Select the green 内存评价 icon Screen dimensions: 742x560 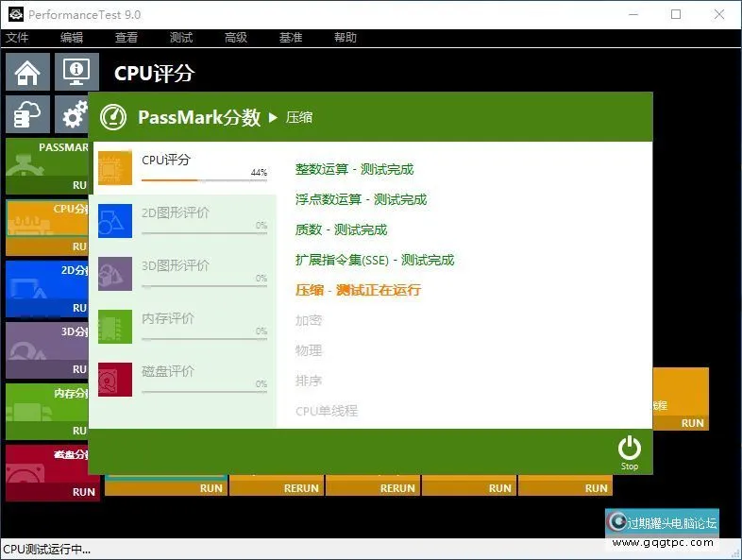tap(115, 327)
